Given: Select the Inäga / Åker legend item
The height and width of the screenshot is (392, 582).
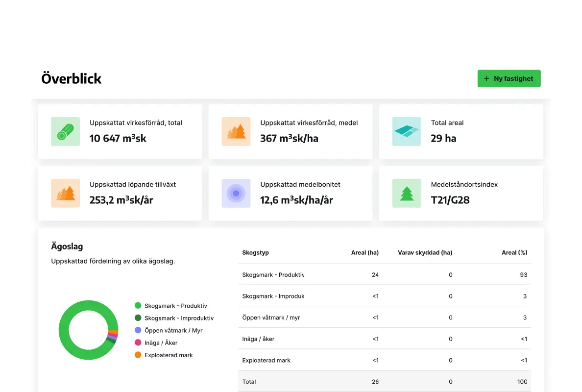Looking at the screenshot, I should 161,343.
